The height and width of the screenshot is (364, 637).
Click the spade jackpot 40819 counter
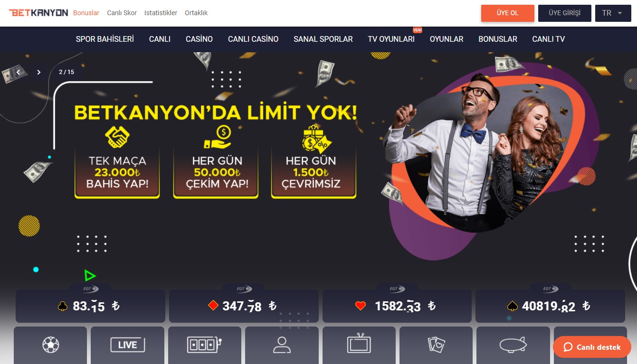point(550,306)
